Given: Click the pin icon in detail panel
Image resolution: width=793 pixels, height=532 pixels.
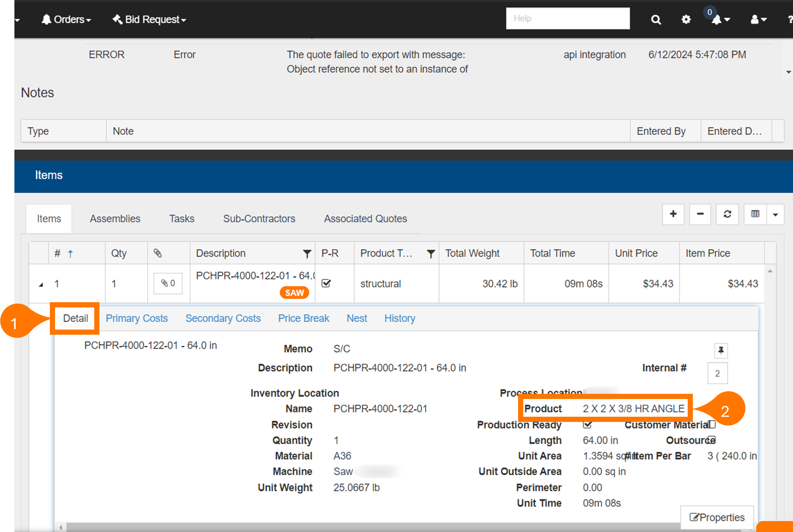Looking at the screenshot, I should click(721, 350).
